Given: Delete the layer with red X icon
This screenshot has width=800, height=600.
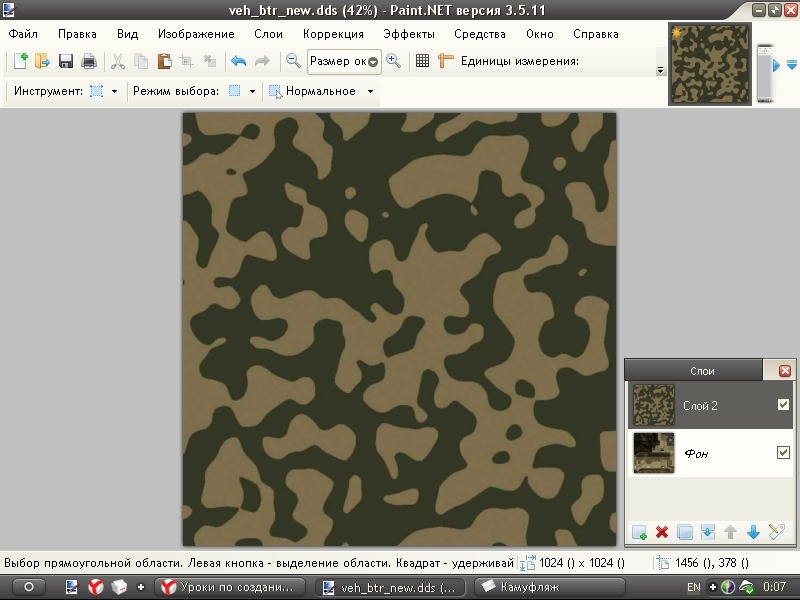Looking at the screenshot, I should click(662, 532).
